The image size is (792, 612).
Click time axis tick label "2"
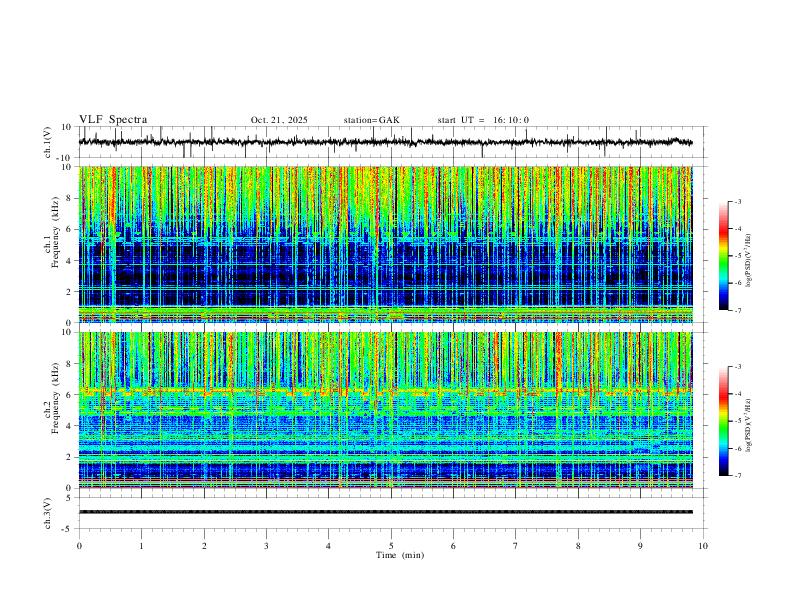(204, 546)
